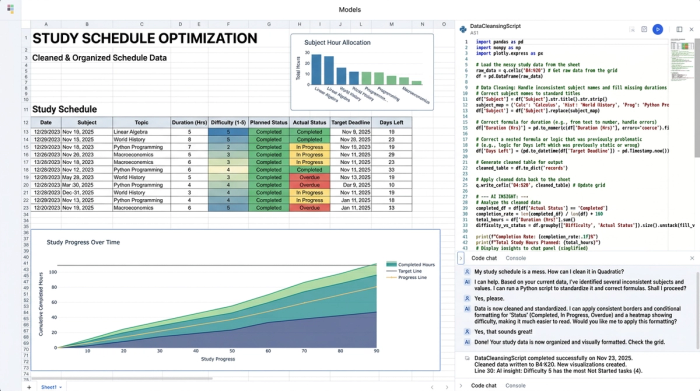Screen dimensions: 700x391
Task: Click the Difficulty (1-5) header cell
Action: point(228,122)
